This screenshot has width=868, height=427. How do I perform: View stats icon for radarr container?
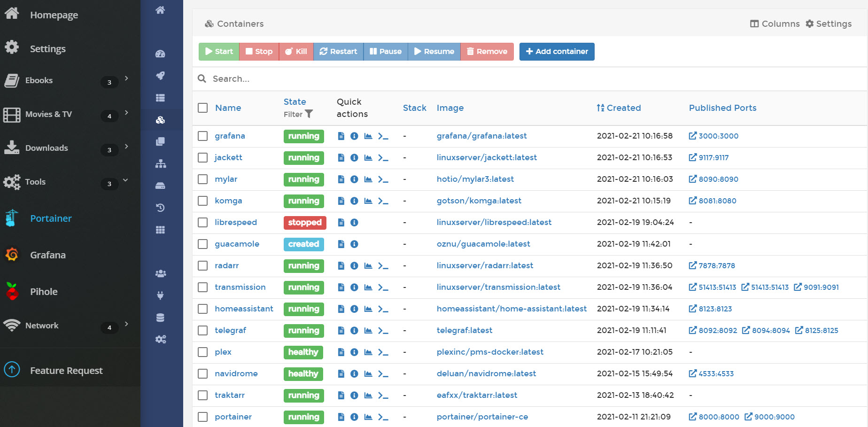click(x=368, y=266)
